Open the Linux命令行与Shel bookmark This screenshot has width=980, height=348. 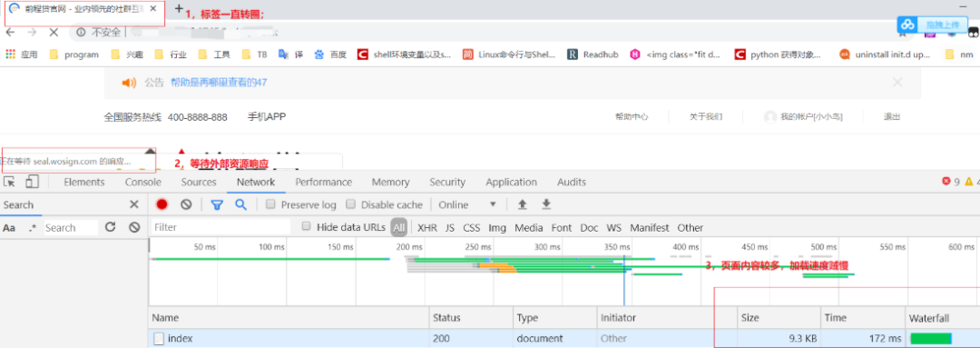pyautogui.click(x=509, y=55)
